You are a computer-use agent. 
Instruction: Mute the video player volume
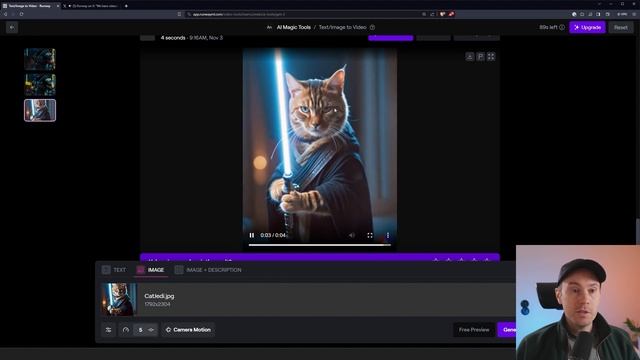pos(351,235)
